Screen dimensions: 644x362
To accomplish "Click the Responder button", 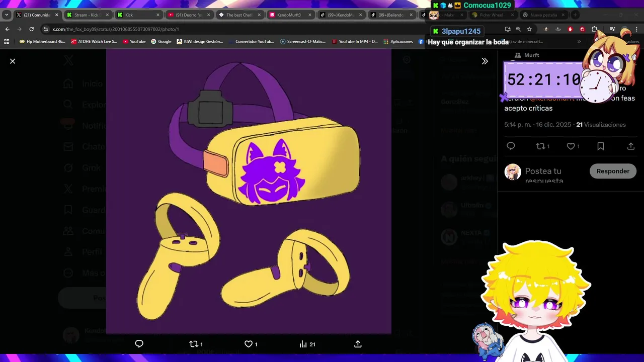I will point(613,171).
